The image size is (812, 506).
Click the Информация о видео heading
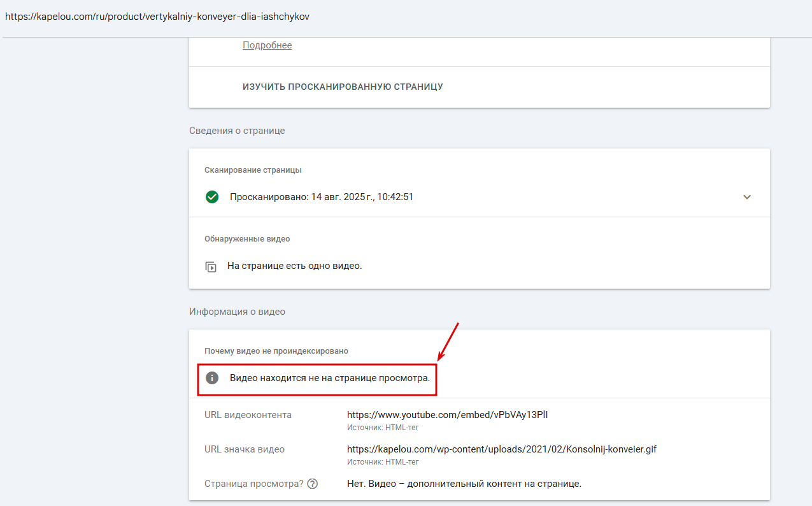click(x=238, y=312)
